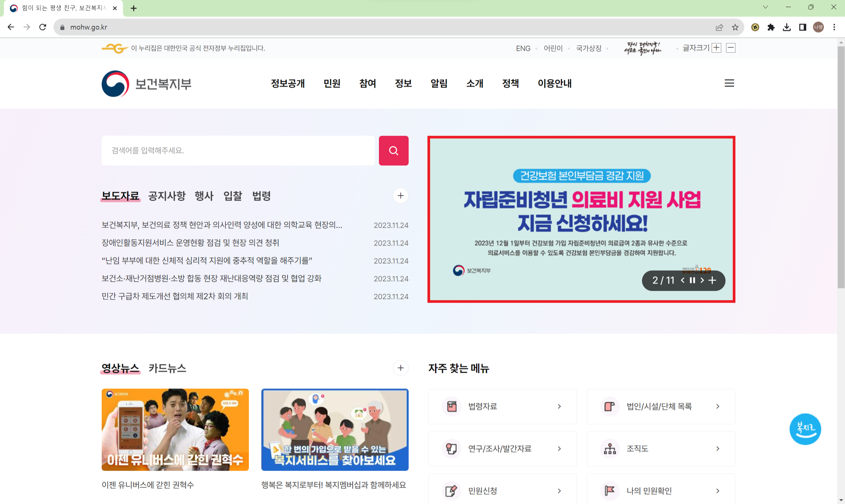This screenshot has height=504, width=845.
Task: Switch to the 공지사항 tab
Action: (x=167, y=196)
